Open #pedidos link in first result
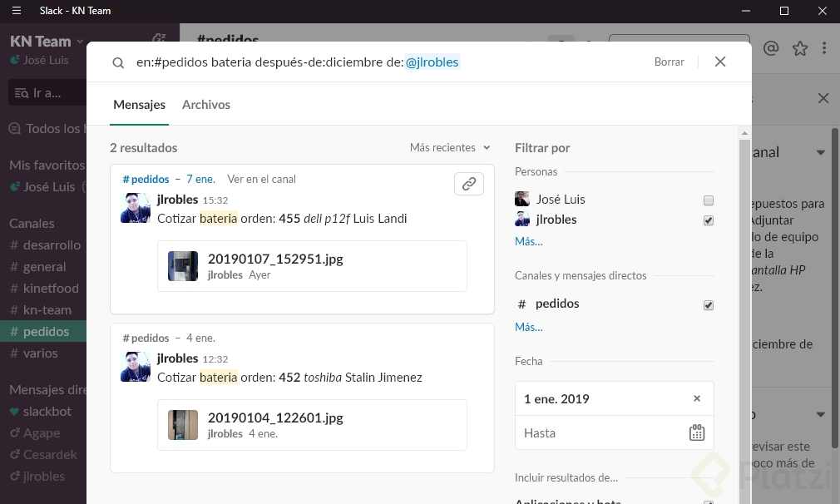 pos(146,179)
